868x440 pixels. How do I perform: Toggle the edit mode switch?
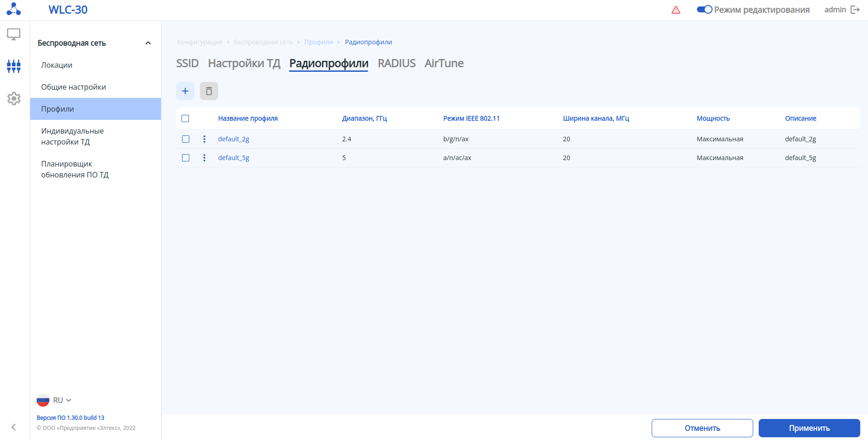pyautogui.click(x=704, y=10)
